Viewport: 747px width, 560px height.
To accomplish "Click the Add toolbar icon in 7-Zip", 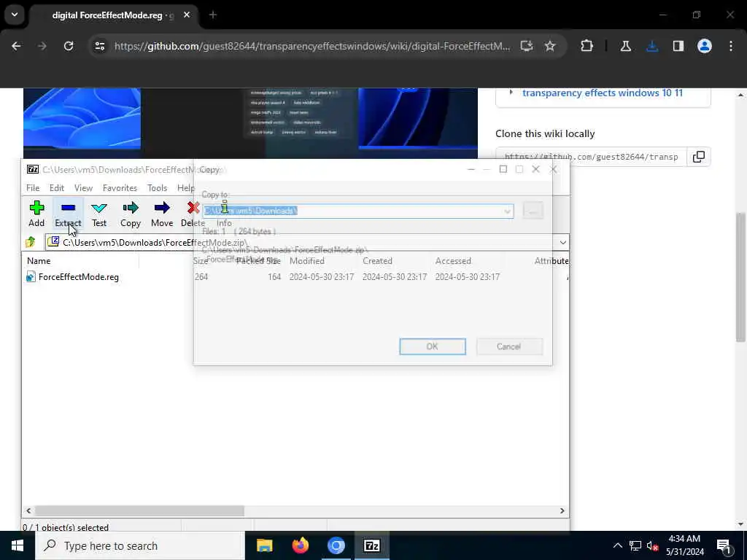I will 36,214.
